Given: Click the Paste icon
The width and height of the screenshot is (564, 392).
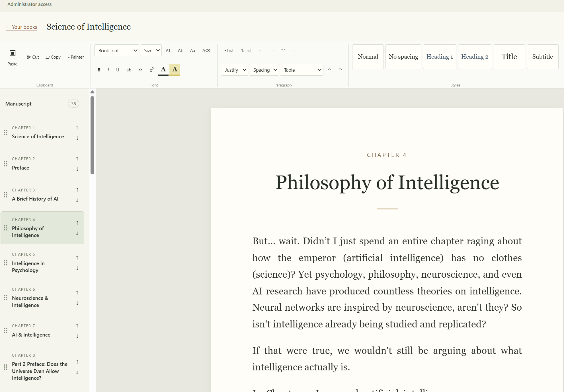Looking at the screenshot, I should (13, 53).
